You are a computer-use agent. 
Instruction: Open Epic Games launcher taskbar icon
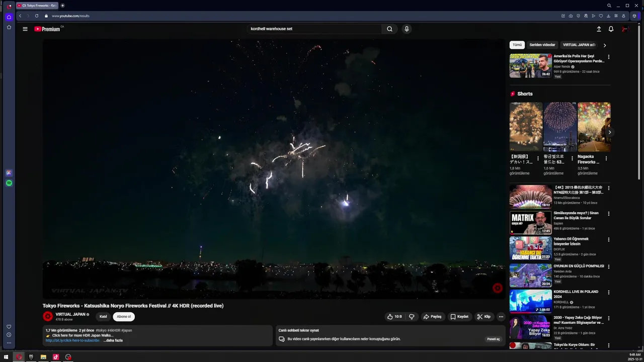click(x=31, y=357)
